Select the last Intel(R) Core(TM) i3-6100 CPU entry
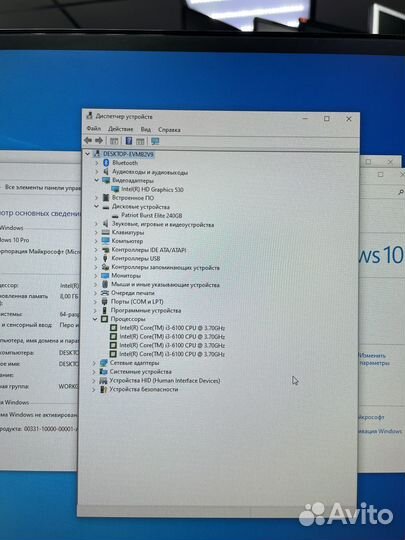 172,354
